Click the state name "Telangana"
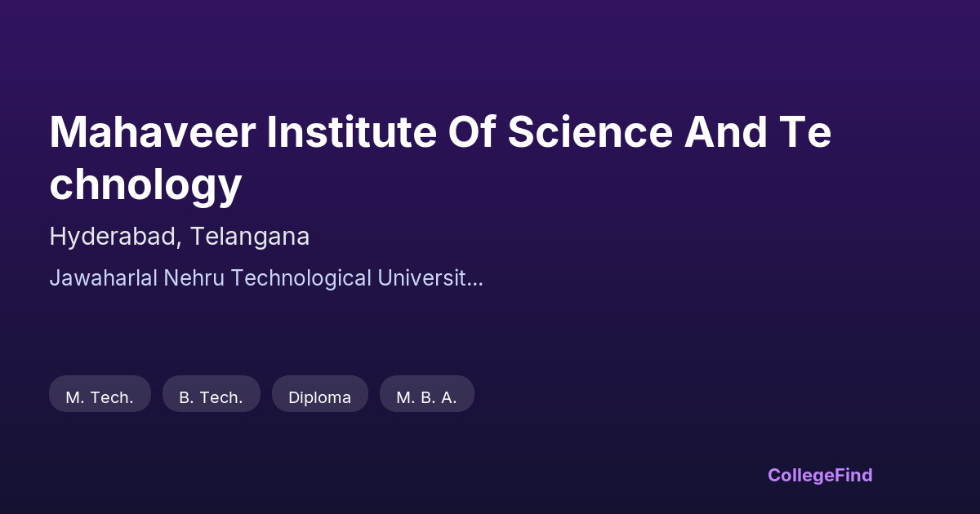The height and width of the screenshot is (514, 980). coord(250,237)
